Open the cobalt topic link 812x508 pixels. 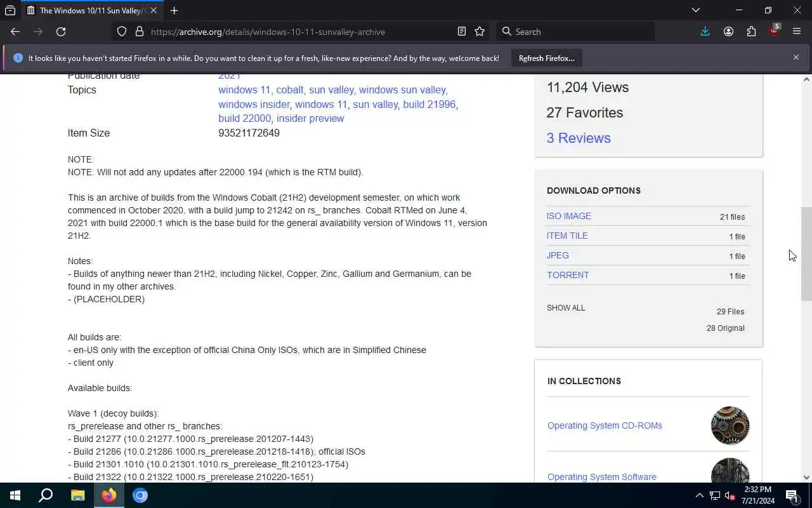(x=289, y=90)
